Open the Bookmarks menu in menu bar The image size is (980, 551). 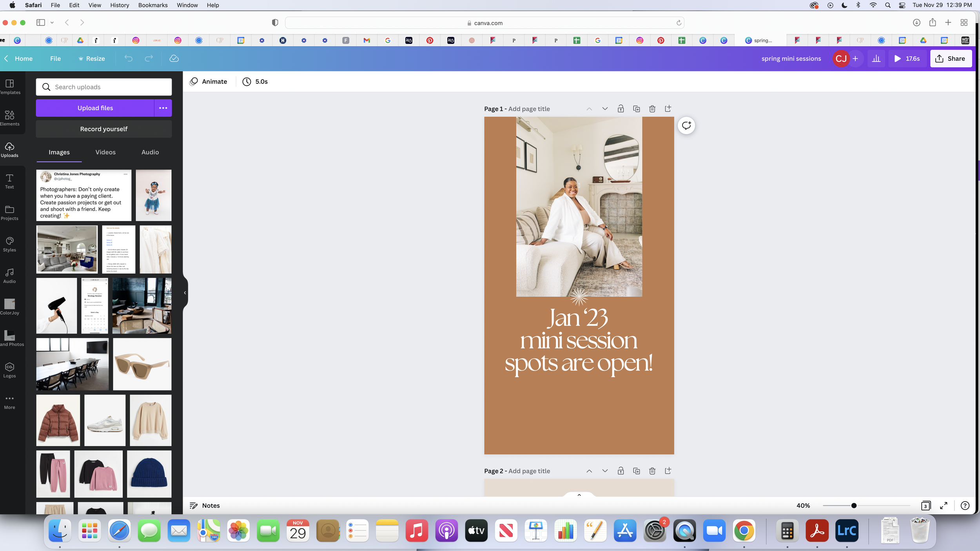(152, 5)
